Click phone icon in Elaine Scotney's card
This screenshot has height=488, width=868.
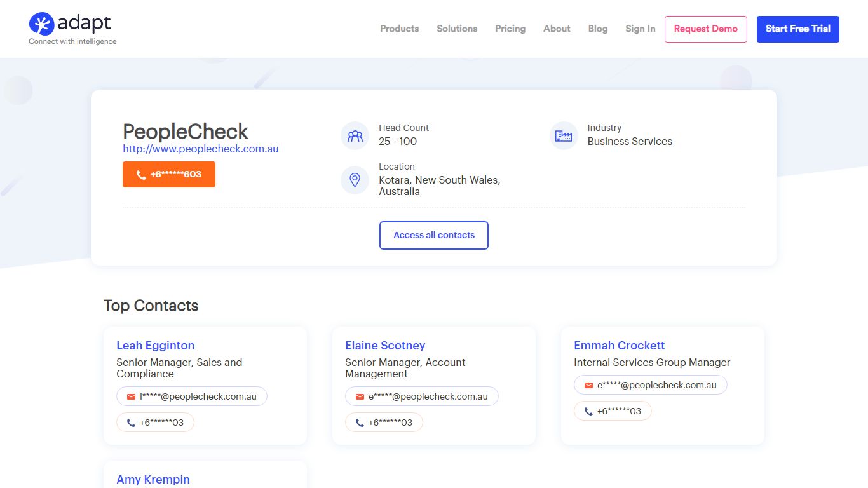click(360, 423)
